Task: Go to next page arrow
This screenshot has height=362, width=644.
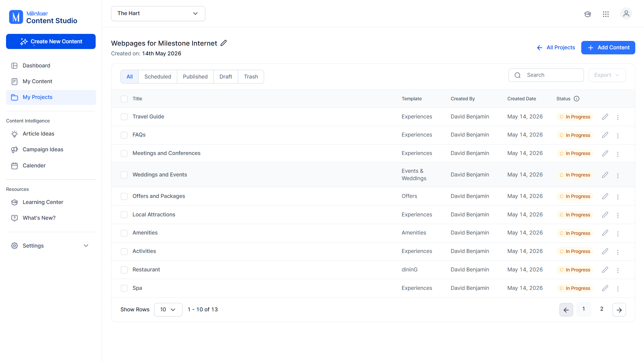Action: pyautogui.click(x=619, y=310)
